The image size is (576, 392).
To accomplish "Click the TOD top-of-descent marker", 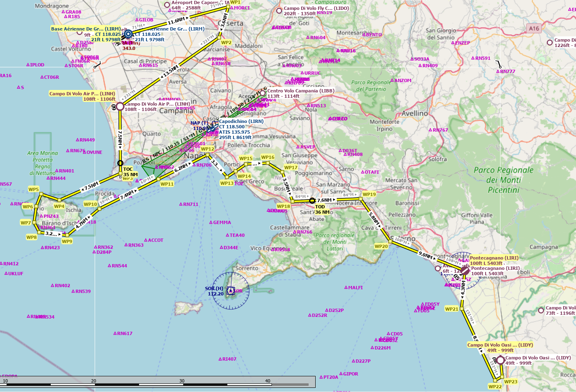I will click(x=312, y=201).
